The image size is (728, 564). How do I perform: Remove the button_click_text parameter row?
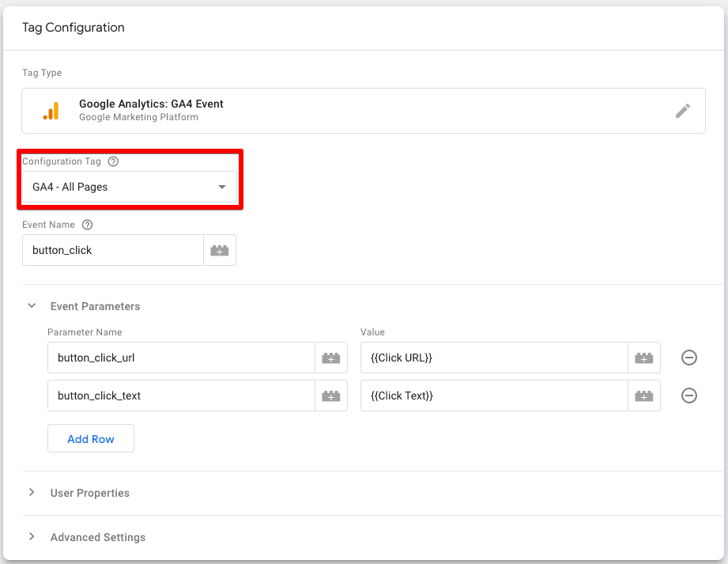(x=688, y=396)
